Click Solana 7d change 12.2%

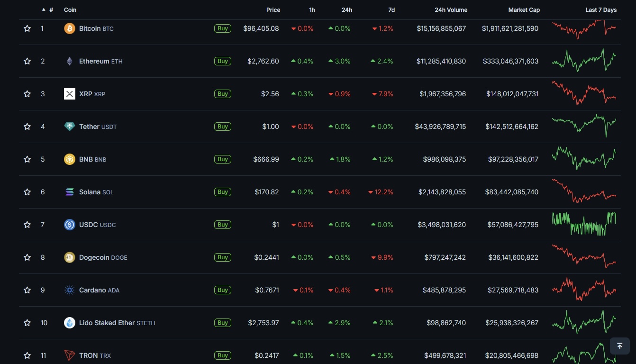click(x=381, y=192)
